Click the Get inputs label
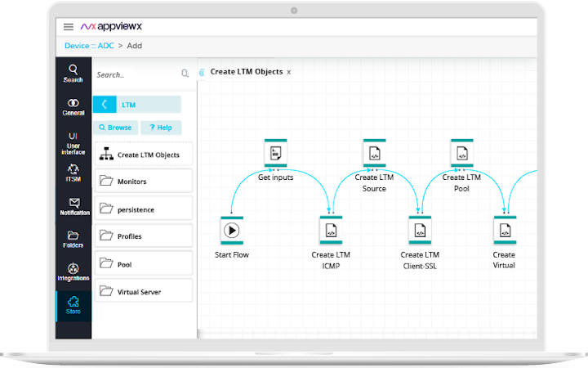Screen dimensions: 588x368 [x=276, y=177]
